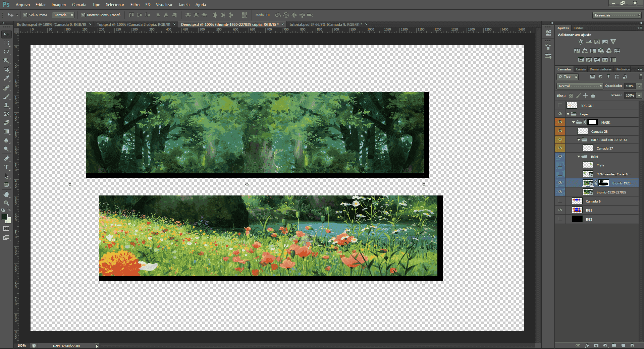Create a new layer from the Layers panel

623,346
